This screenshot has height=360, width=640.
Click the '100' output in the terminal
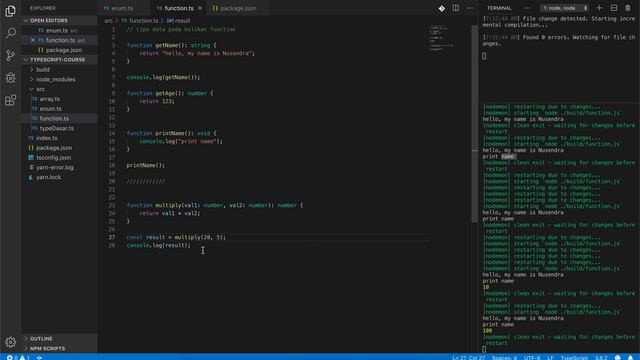tap(487, 331)
